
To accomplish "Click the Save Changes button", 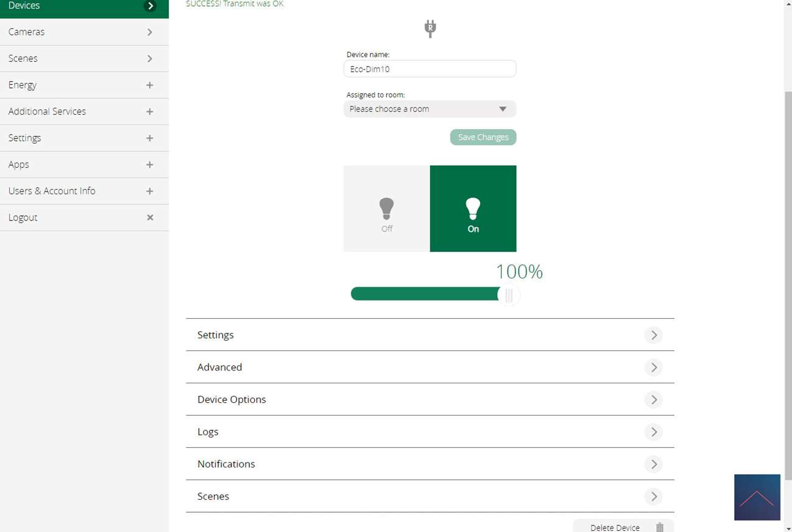I will coord(483,137).
